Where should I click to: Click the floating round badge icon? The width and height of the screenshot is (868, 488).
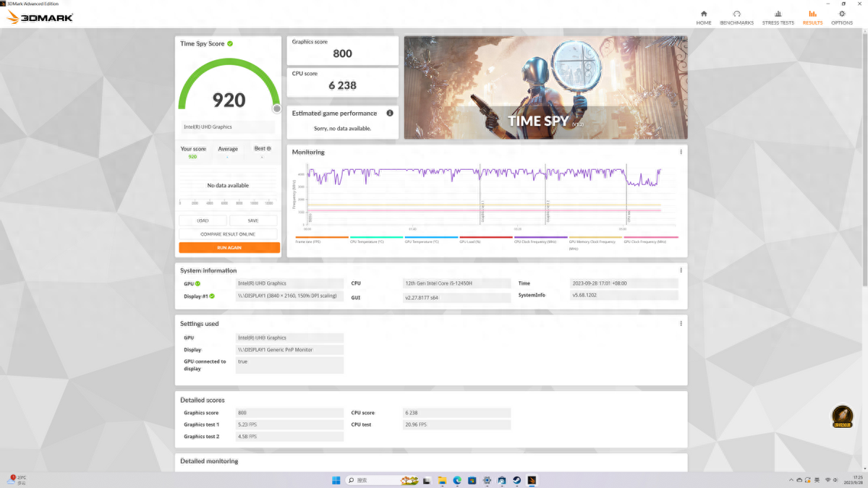point(841,416)
